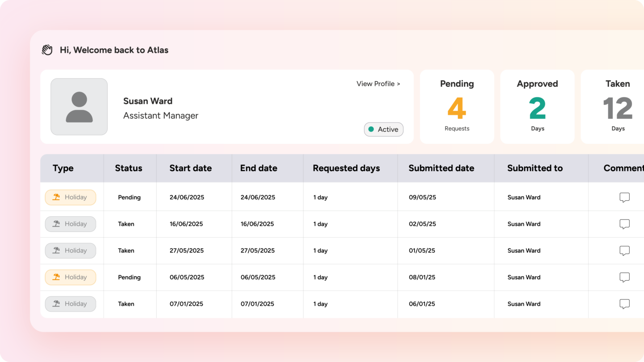Click the grey Holiday badge for 16/06/2025
The width and height of the screenshot is (644, 362).
71,224
